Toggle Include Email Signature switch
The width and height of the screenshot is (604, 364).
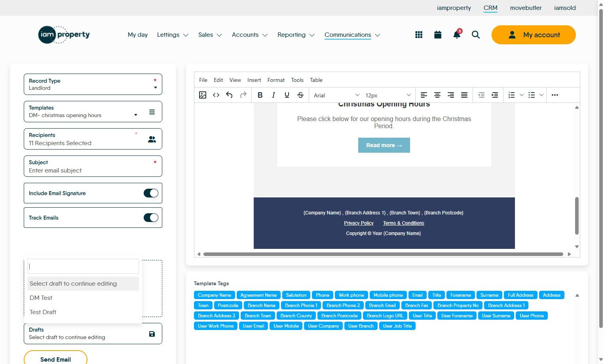[151, 193]
